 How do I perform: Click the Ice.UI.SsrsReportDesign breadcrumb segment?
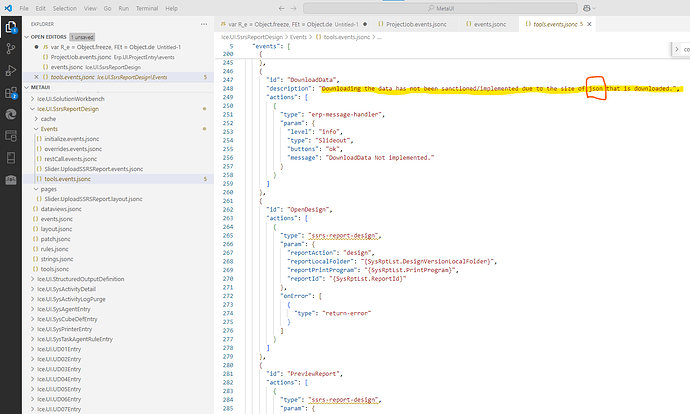point(252,37)
